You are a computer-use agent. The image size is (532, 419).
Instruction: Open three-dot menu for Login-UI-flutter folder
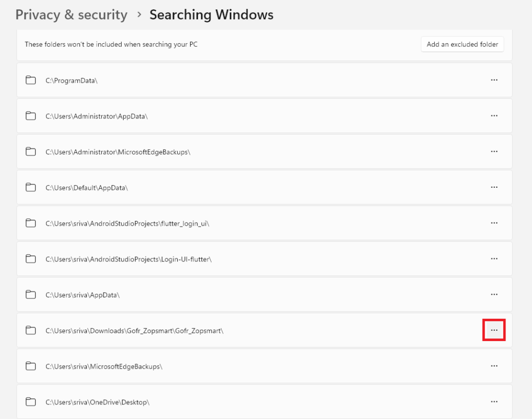click(494, 259)
